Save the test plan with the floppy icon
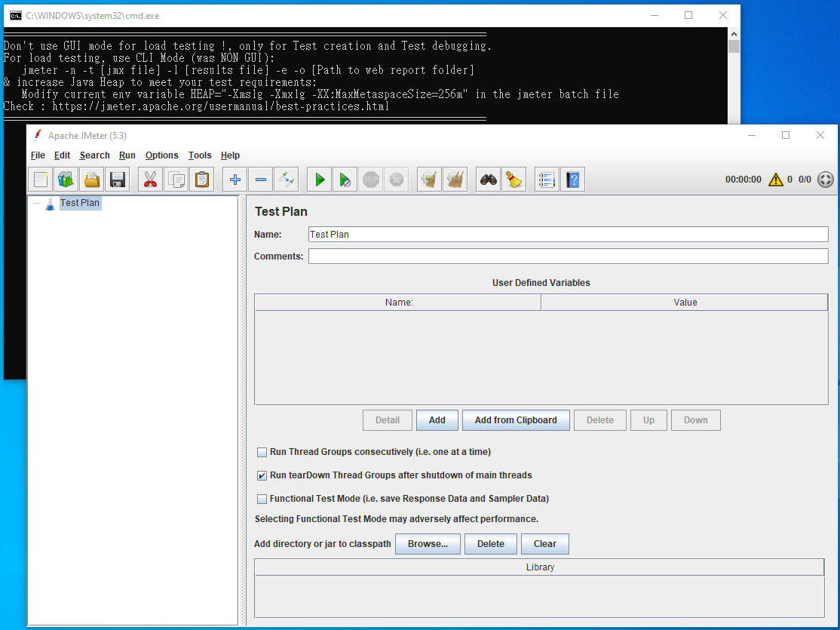 tap(118, 180)
